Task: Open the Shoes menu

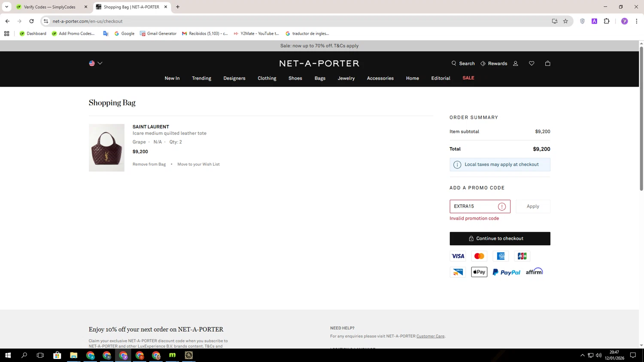Action: point(295,78)
